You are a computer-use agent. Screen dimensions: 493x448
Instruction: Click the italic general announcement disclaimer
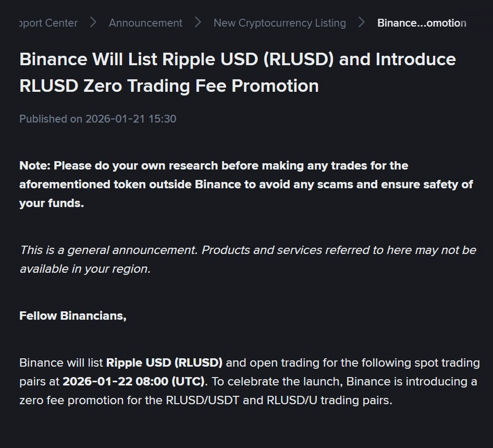point(248,250)
